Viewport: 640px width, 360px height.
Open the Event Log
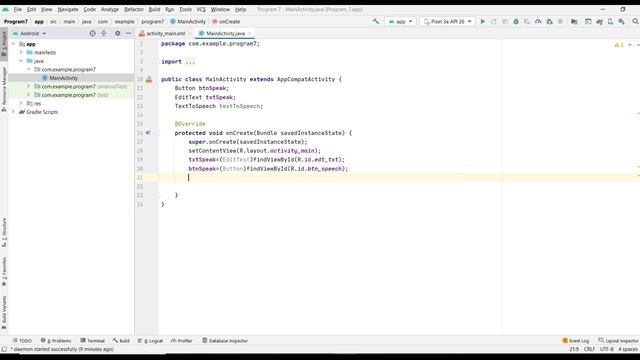coord(576,340)
